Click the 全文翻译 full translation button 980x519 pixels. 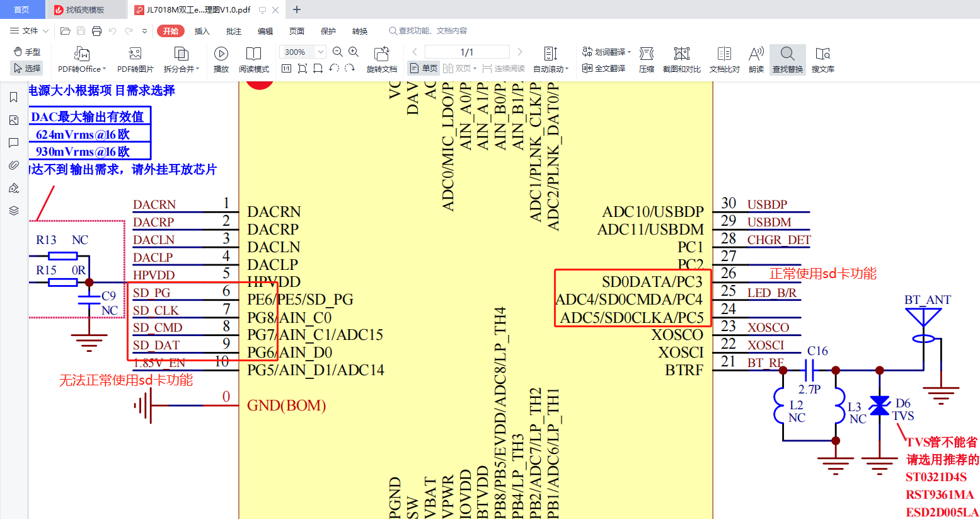tap(604, 68)
